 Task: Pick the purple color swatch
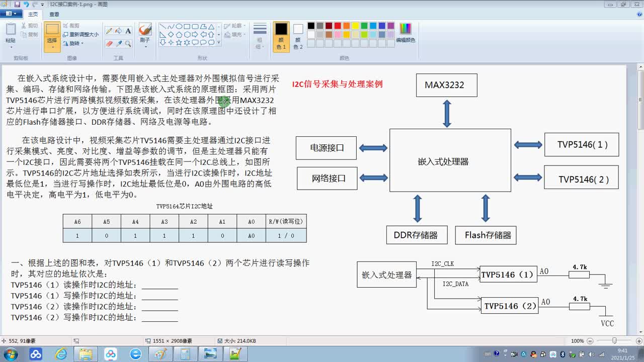[391, 26]
